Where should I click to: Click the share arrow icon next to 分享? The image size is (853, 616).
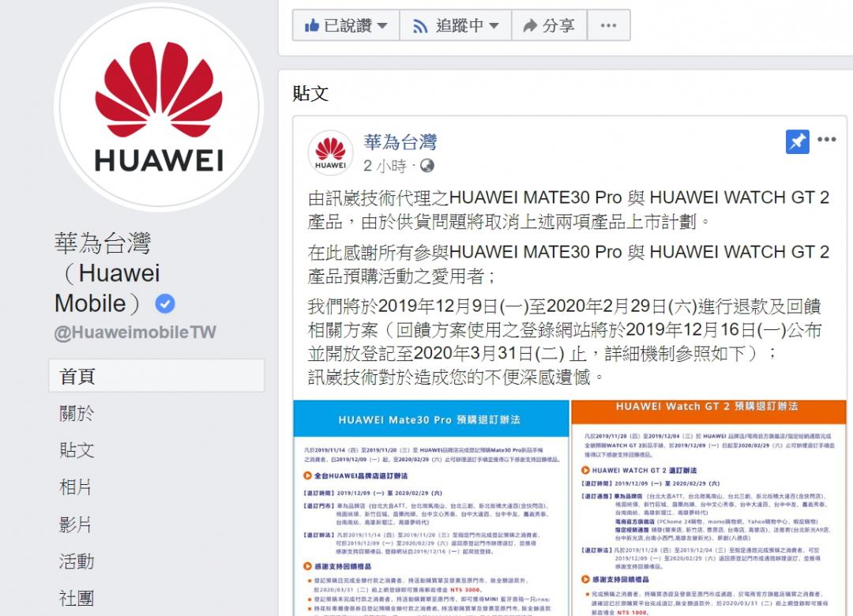click(530, 25)
